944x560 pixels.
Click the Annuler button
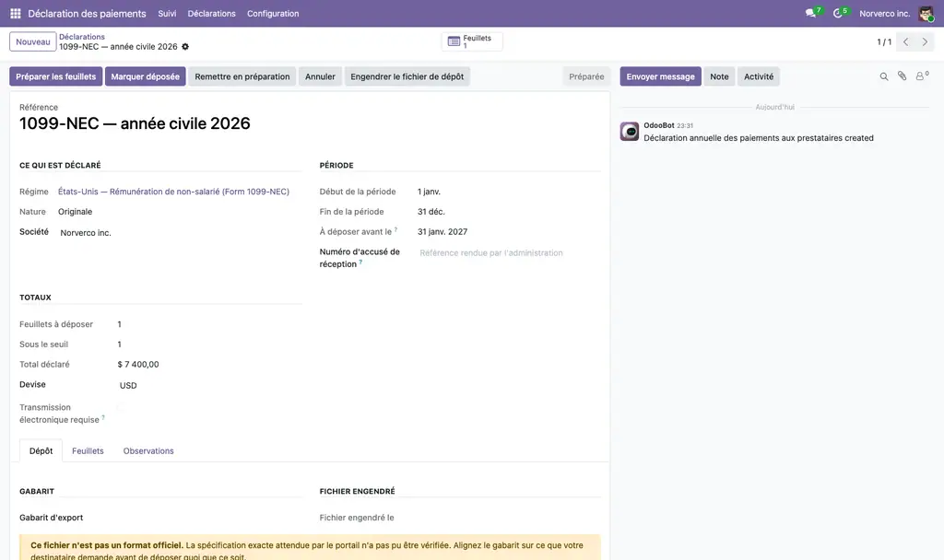[x=320, y=76]
